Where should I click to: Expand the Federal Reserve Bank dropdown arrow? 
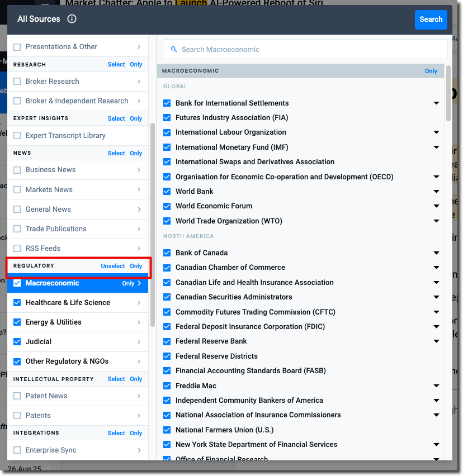click(436, 341)
